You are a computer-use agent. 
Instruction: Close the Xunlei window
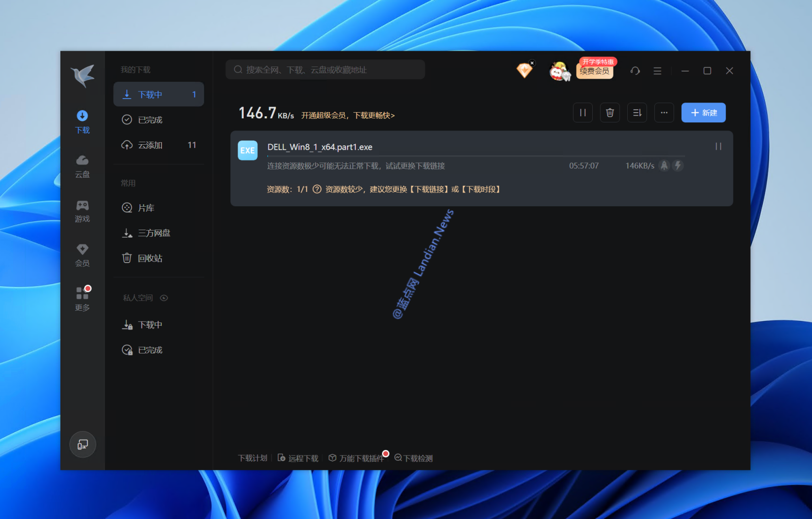[729, 71]
